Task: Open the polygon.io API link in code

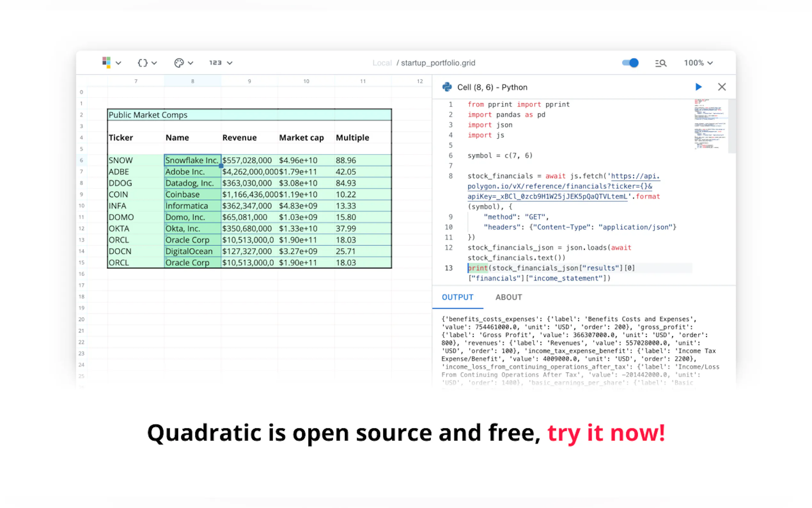Action: pos(559,186)
